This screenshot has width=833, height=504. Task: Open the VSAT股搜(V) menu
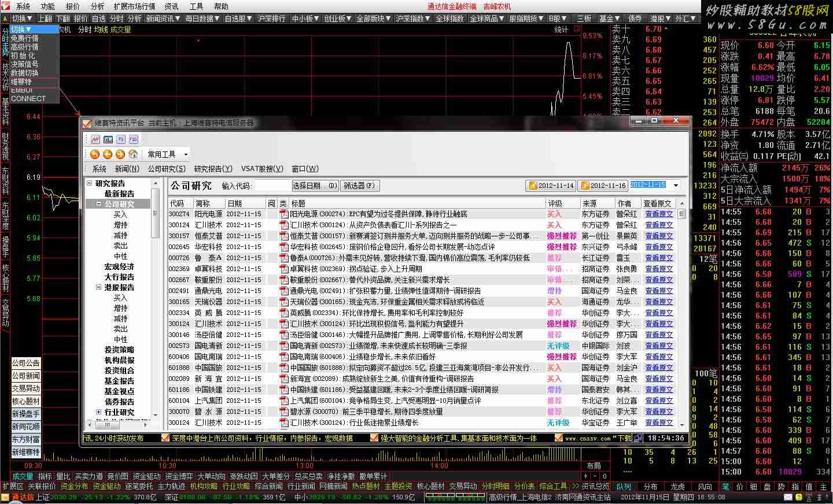[x=262, y=169]
